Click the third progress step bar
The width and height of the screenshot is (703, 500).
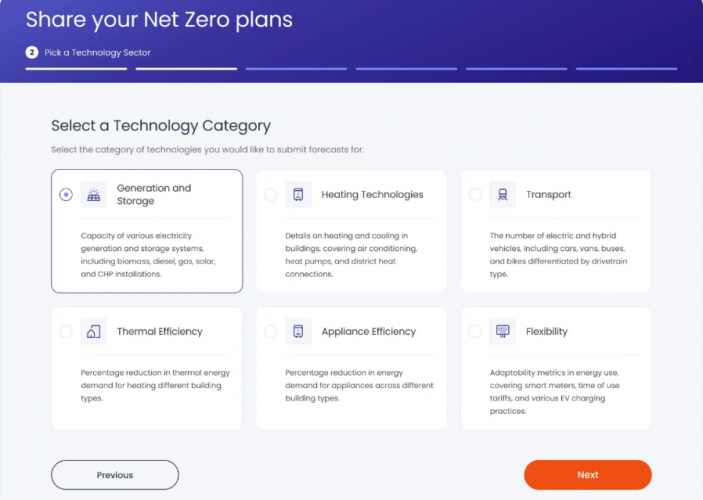[296, 69]
